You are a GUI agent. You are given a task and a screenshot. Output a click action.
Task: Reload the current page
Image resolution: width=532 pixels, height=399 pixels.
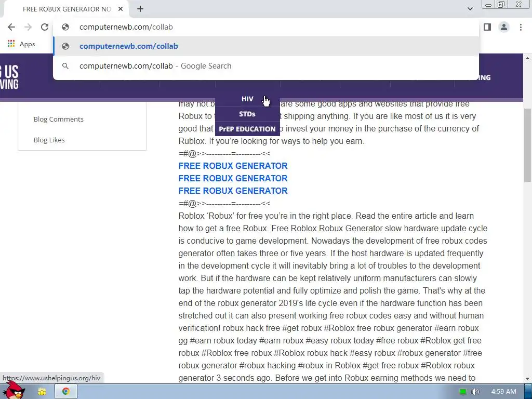pos(45,27)
